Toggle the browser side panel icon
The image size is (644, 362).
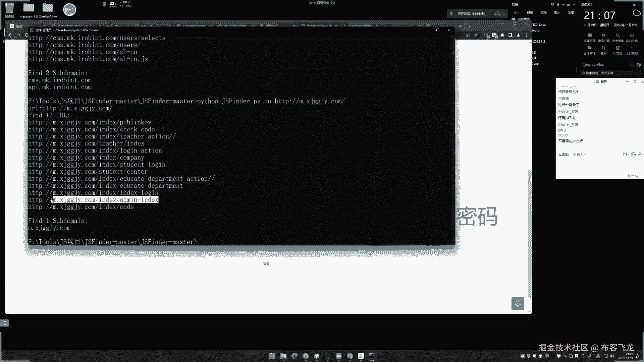[510, 35]
